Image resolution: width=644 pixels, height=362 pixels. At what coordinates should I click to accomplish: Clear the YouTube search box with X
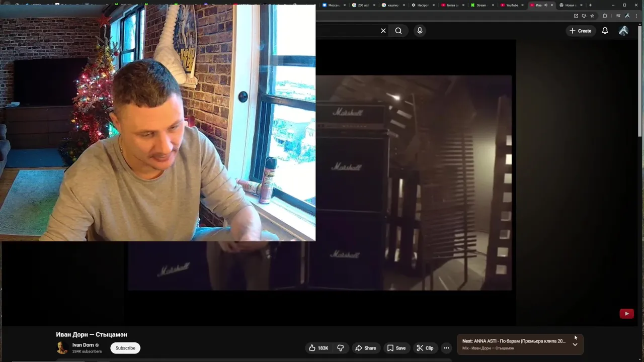pos(383,31)
